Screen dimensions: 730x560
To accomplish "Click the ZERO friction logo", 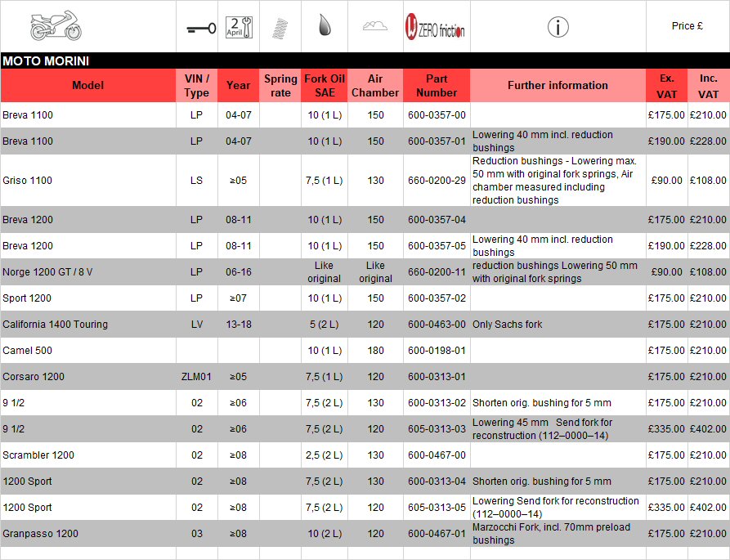I will pyautogui.click(x=436, y=28).
